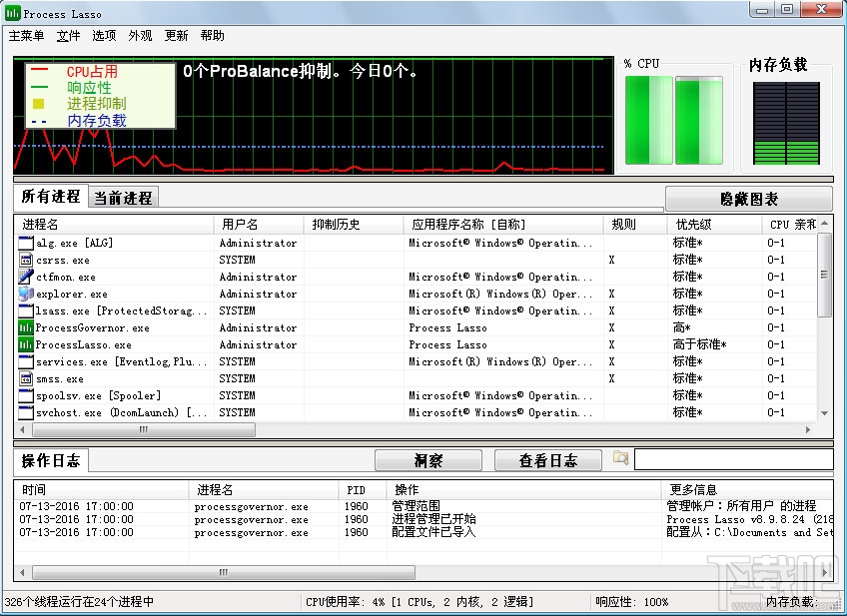Open the 选项 menu

point(104,36)
